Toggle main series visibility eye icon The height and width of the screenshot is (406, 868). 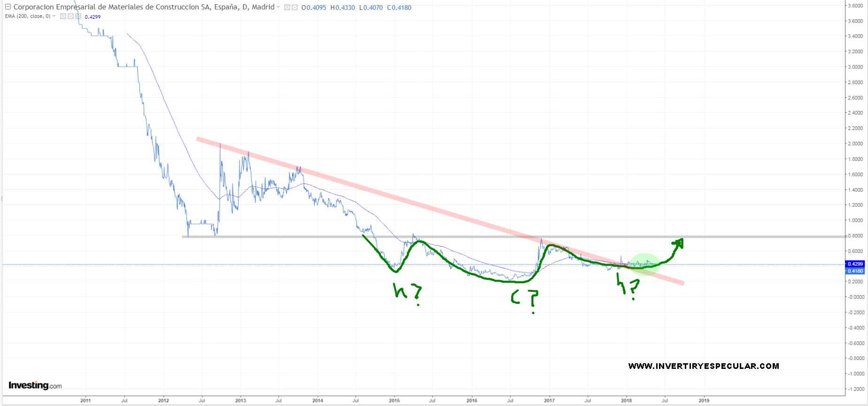click(x=287, y=8)
